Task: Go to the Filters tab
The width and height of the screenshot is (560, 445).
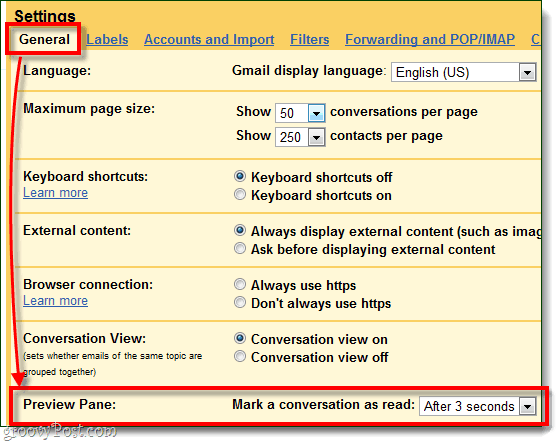Action: point(309,39)
